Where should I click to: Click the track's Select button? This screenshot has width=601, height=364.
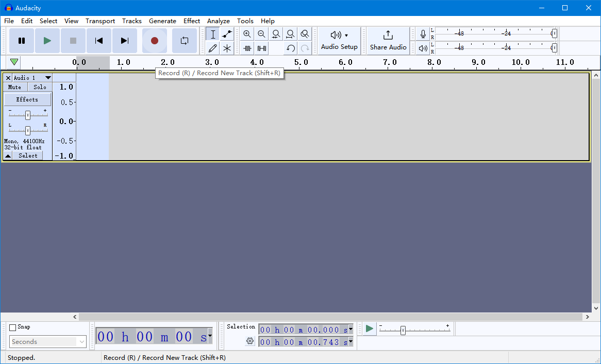(x=28, y=156)
